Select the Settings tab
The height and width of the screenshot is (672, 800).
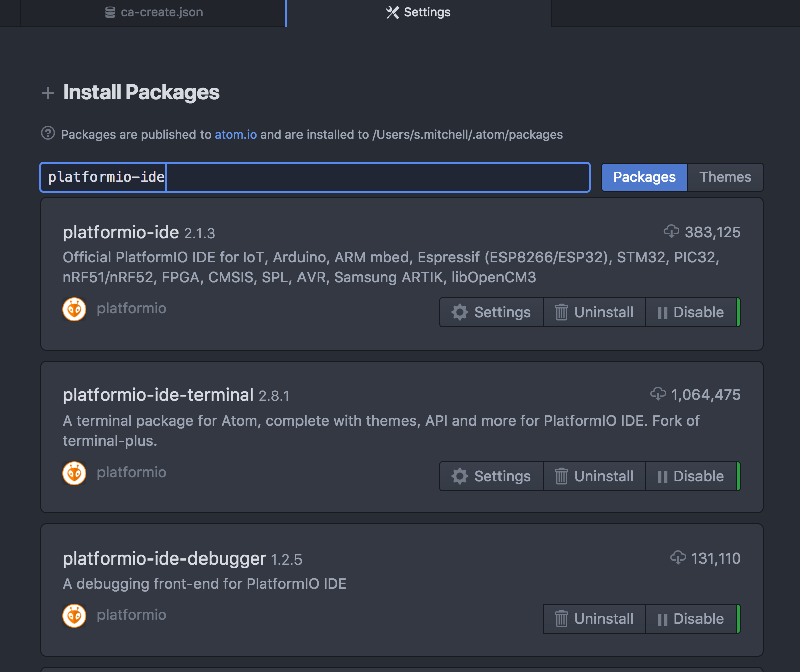(419, 13)
